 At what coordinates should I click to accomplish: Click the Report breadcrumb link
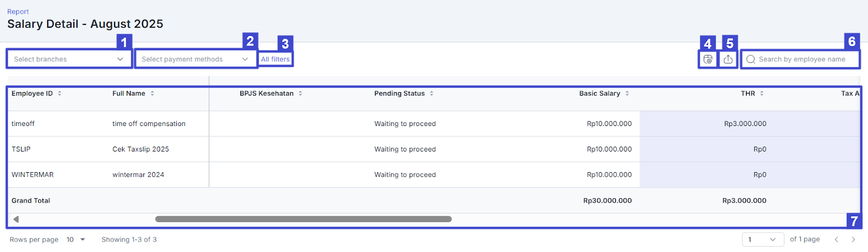pyautogui.click(x=18, y=11)
